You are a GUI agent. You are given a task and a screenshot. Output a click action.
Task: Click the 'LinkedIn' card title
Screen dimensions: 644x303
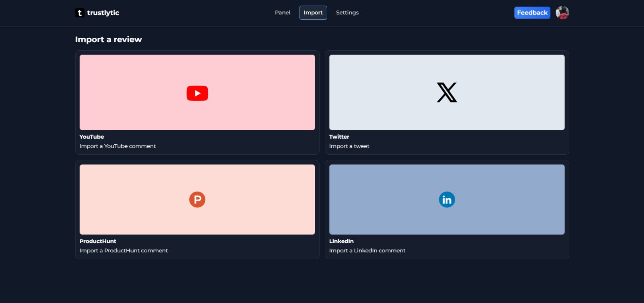(341, 241)
